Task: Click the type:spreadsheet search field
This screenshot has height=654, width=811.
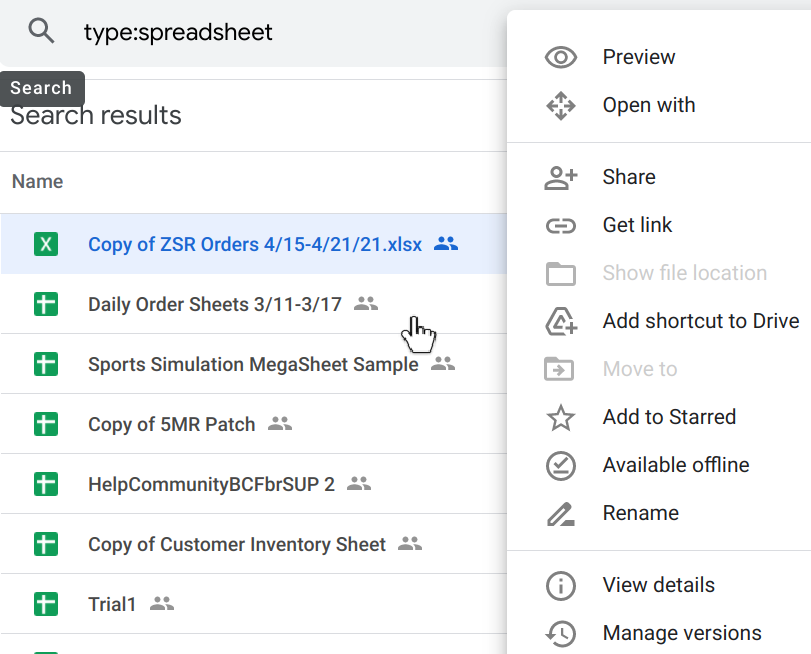Action: pos(280,32)
